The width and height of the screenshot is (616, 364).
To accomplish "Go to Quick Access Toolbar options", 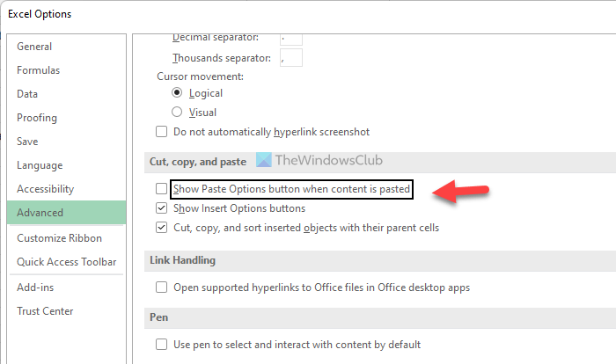I will coord(66,262).
